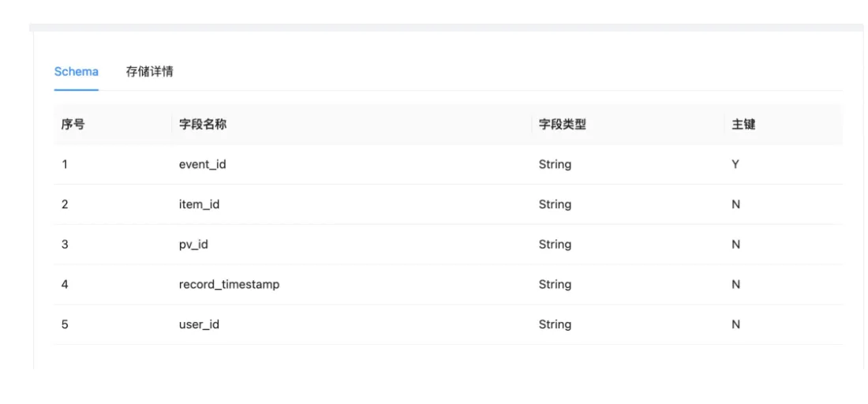The width and height of the screenshot is (868, 404).
Task: Select row number 3 in 序号 column
Action: (x=65, y=245)
